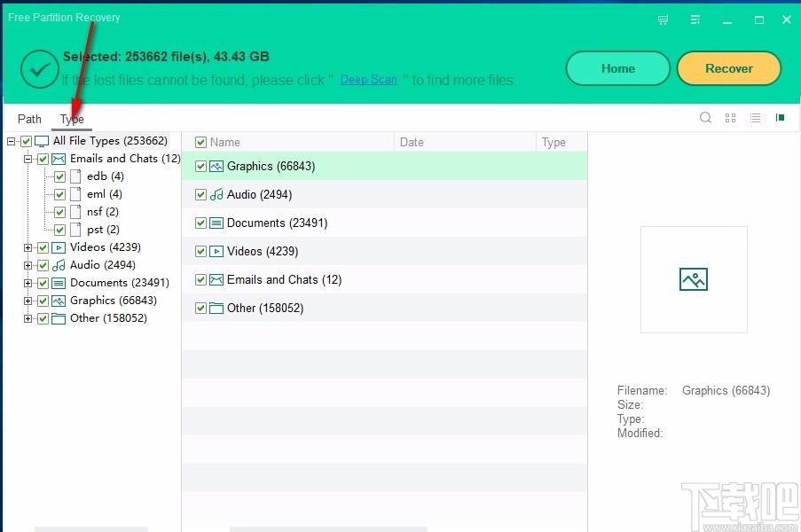The image size is (801, 532).
Task: Click the tree panel horizontal scrollbar
Action: 91,529
